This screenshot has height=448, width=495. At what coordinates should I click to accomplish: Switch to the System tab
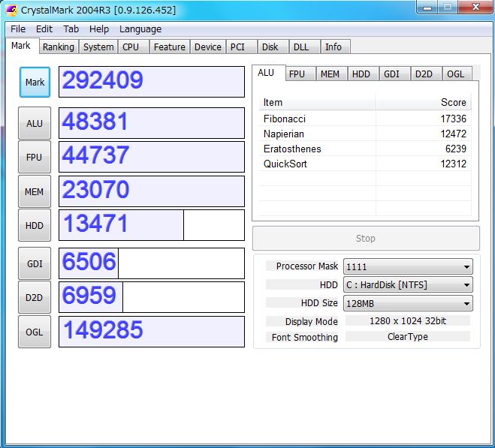pyautogui.click(x=98, y=47)
